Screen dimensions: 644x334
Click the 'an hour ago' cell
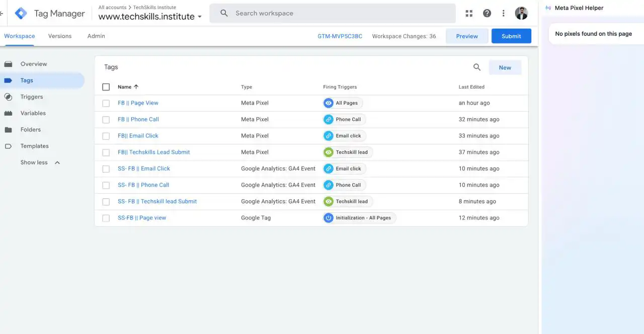pyautogui.click(x=474, y=103)
